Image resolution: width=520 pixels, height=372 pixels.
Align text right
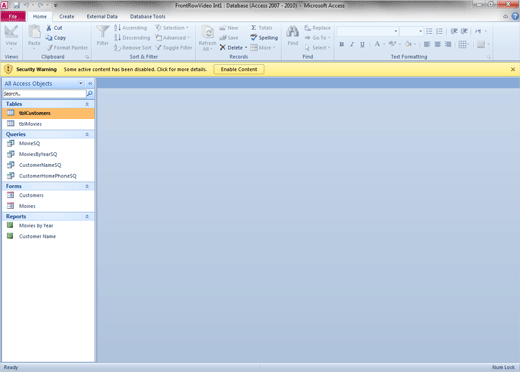[448, 44]
